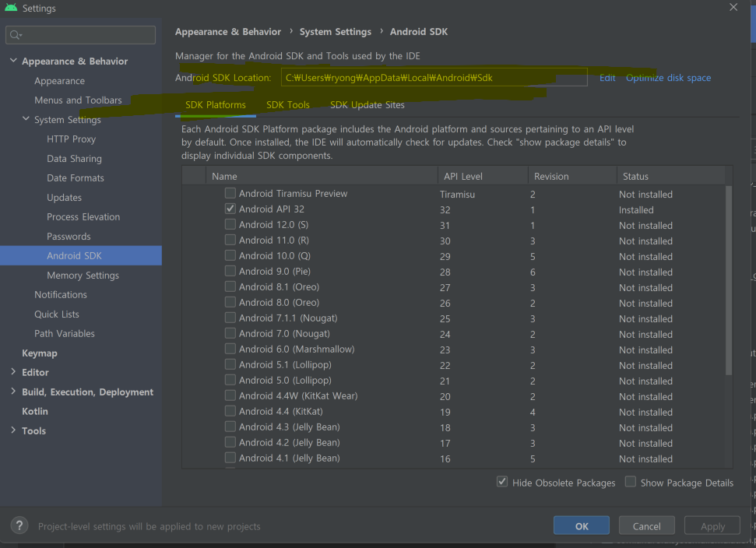
Task: Collapse the System Settings tree node
Action: (x=26, y=119)
